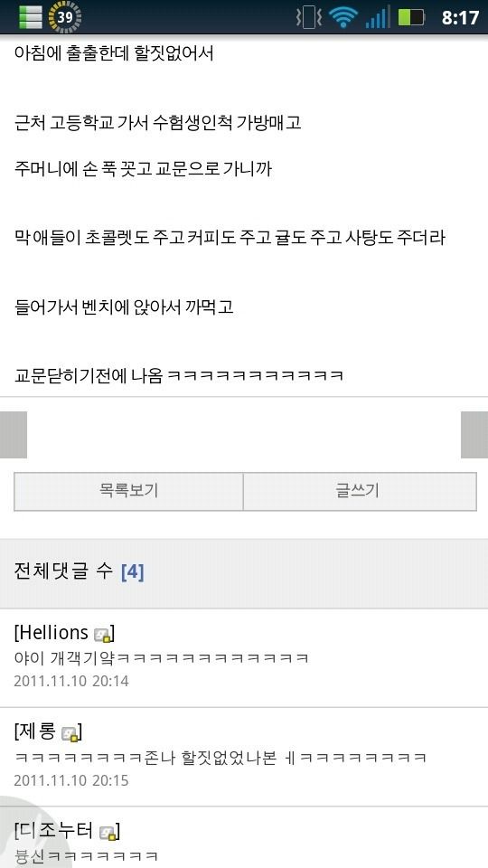Tap the 전체댓글 수 header bar

coord(244,573)
